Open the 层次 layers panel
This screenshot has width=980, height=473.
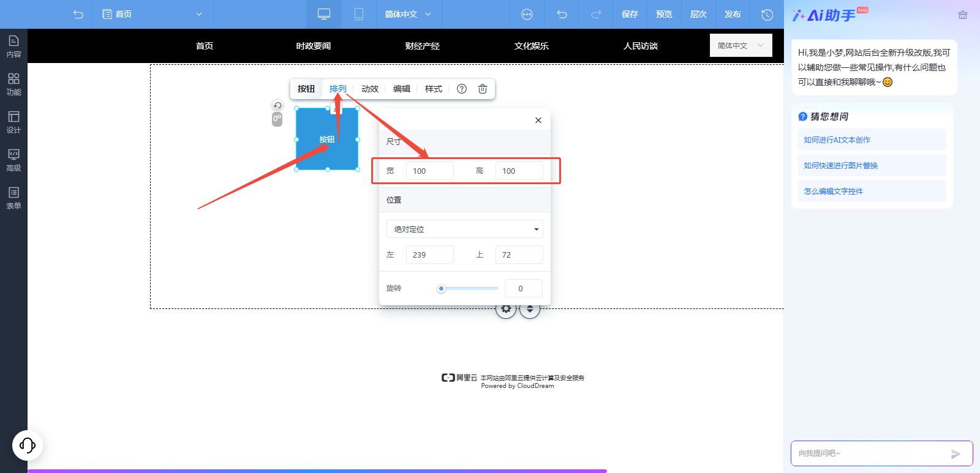[x=698, y=14]
